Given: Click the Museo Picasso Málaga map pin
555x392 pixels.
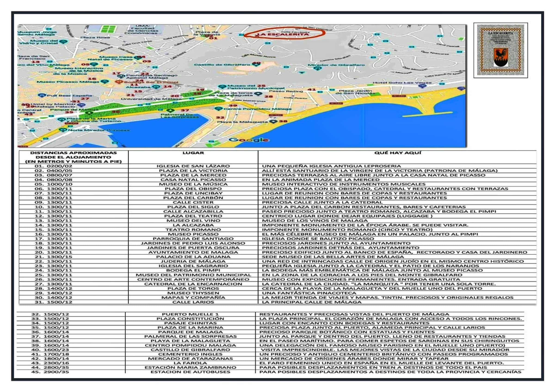Looking at the screenshot, I should coord(104,82).
